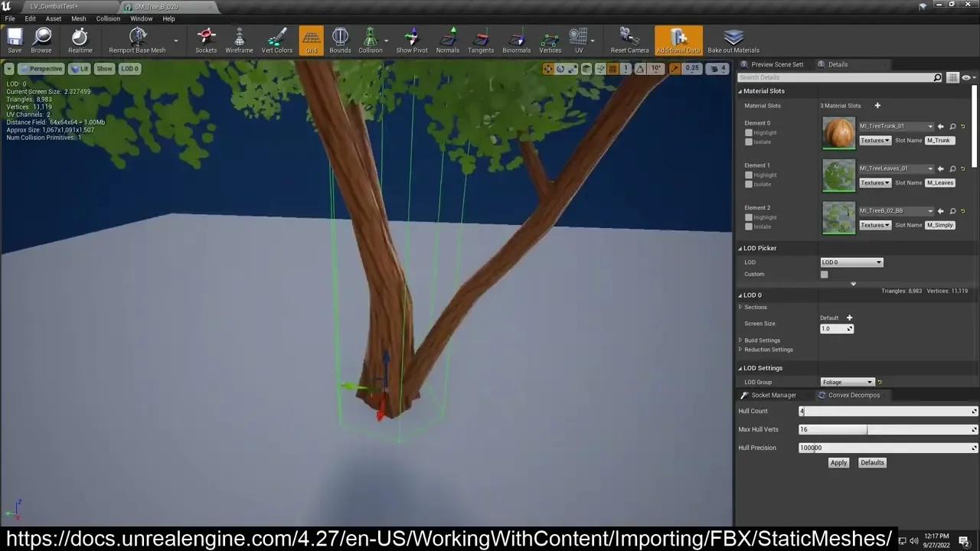Toggle Vert Colors display
The width and height of the screenshot is (980, 551).
point(277,40)
